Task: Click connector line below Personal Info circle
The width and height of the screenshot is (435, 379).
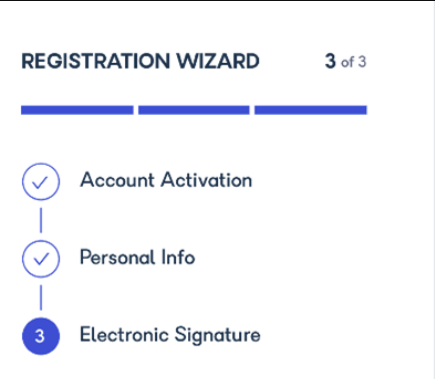Action: pos(41,297)
